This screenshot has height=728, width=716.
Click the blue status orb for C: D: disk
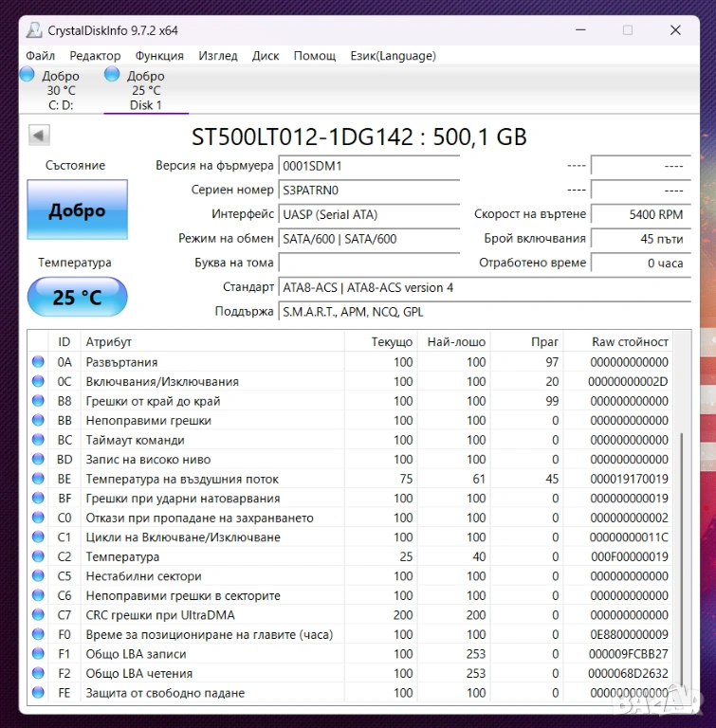pyautogui.click(x=28, y=74)
